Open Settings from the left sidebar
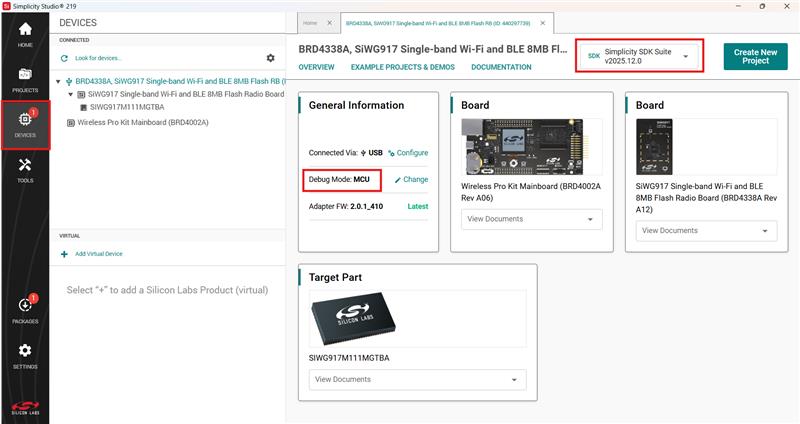Image resolution: width=800 pixels, height=424 pixels. click(x=25, y=355)
